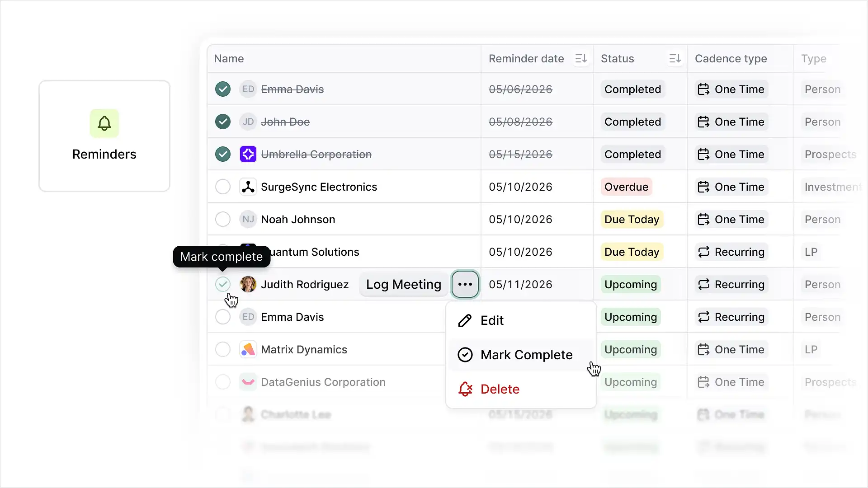Viewport: 868px width, 488px height.
Task: Click Judith Rodriguez's Upcoming status badge
Action: [631, 284]
